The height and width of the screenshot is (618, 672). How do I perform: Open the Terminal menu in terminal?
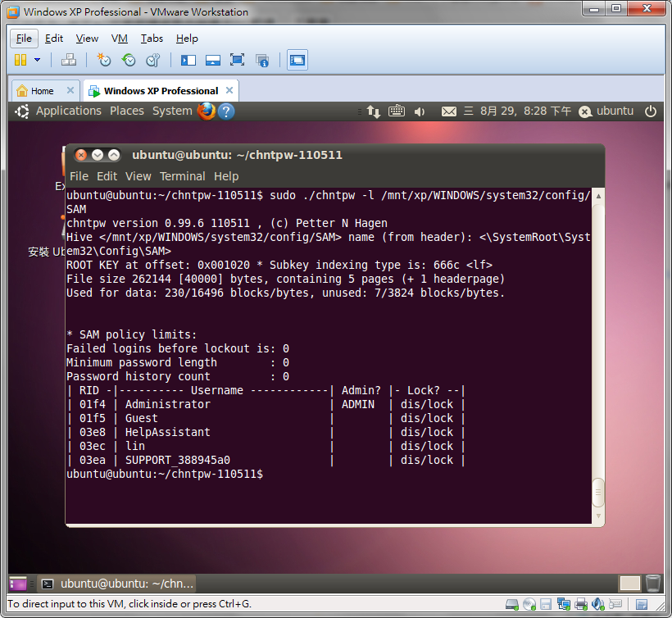(x=183, y=176)
